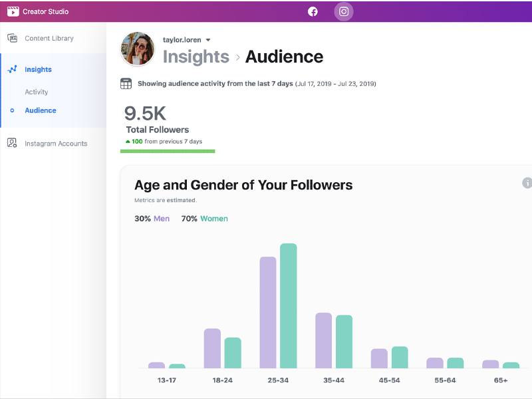Image resolution: width=532 pixels, height=399 pixels.
Task: Click the purple men bar for 13-17
Action: coord(157,365)
